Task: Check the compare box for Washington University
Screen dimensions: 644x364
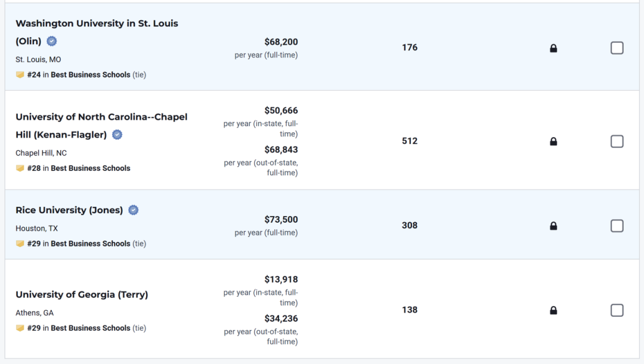Action: click(x=617, y=48)
